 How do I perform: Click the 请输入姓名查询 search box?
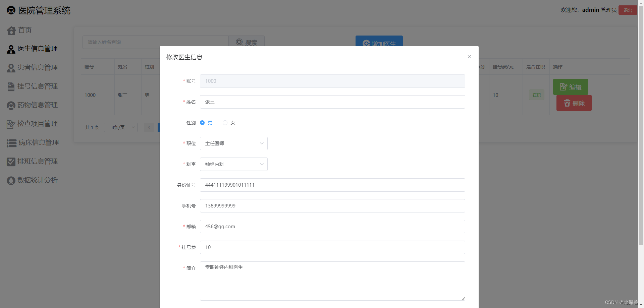tap(156, 42)
